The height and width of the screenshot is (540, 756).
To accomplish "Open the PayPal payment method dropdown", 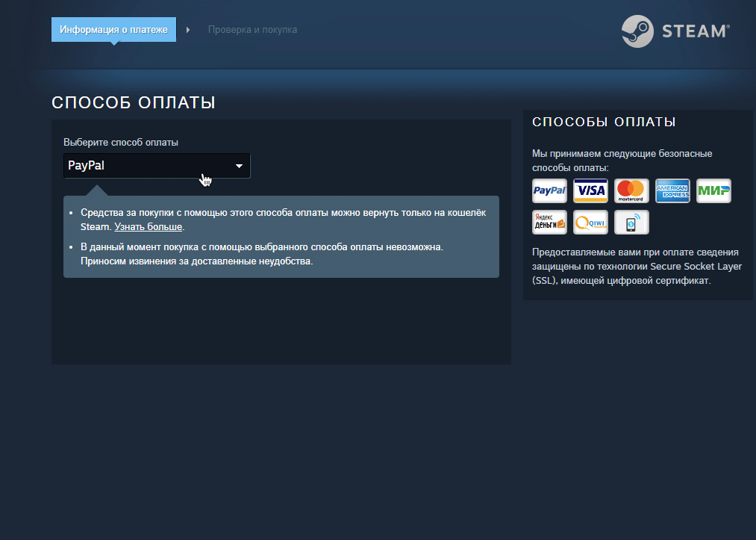I will 157,166.
